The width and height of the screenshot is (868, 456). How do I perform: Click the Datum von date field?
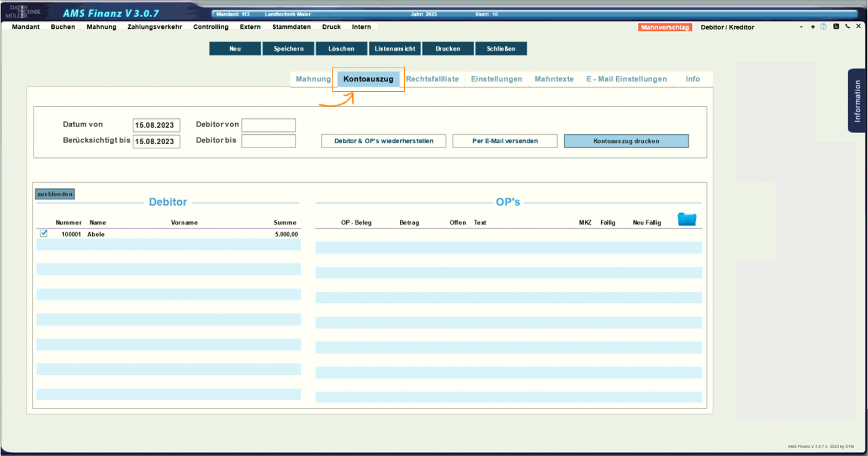click(x=156, y=125)
